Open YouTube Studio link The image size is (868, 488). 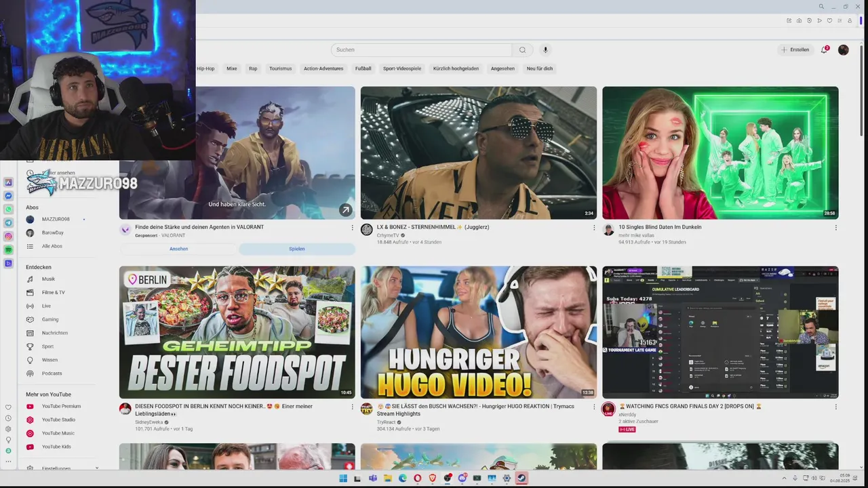58,420
